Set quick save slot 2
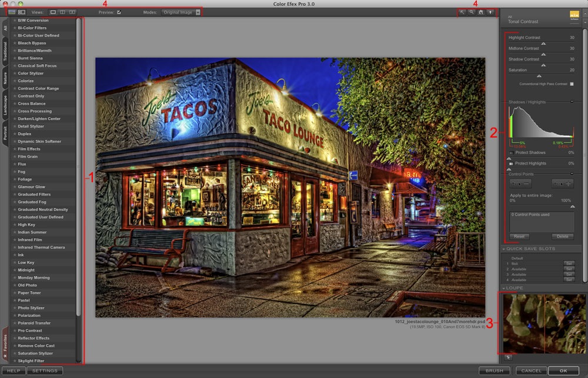Viewport: 588px width, 378px height. 569,269
